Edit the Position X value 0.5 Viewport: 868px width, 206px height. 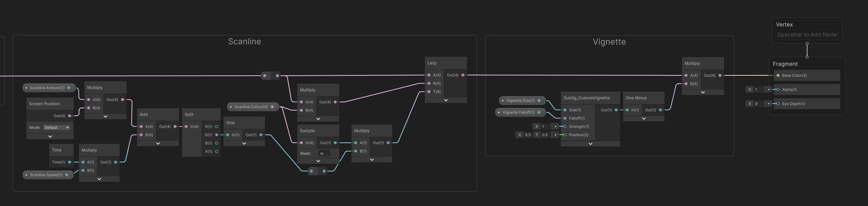[x=528, y=135]
